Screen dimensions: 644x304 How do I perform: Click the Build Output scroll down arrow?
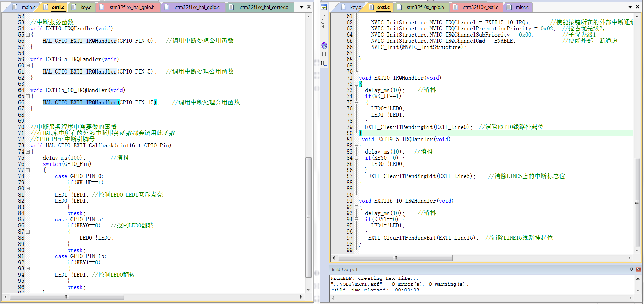638,290
